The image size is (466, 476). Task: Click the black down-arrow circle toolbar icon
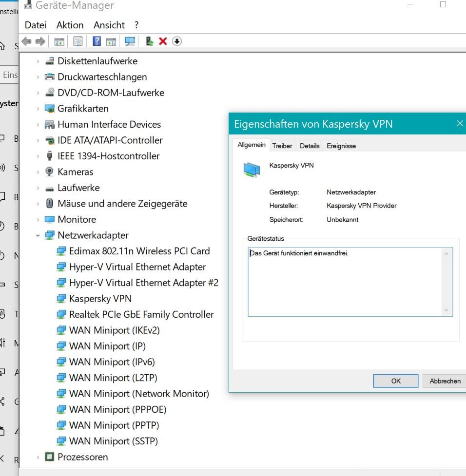(x=177, y=41)
